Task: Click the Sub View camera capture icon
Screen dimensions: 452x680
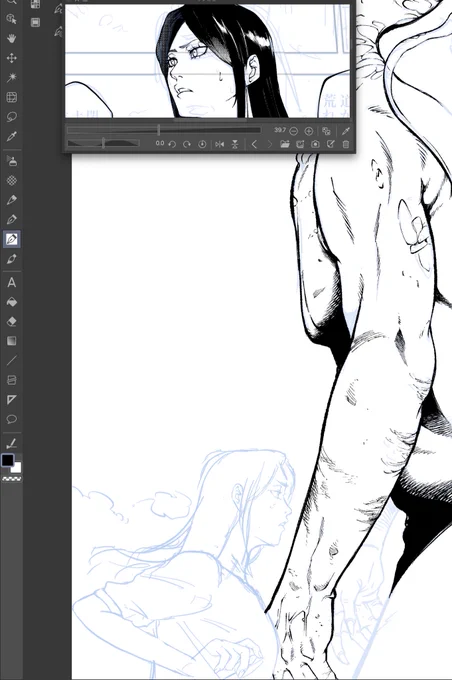Action: point(315,144)
